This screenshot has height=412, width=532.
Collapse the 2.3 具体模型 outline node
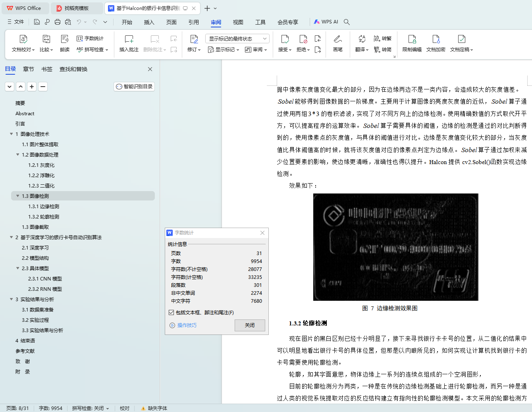(18, 268)
